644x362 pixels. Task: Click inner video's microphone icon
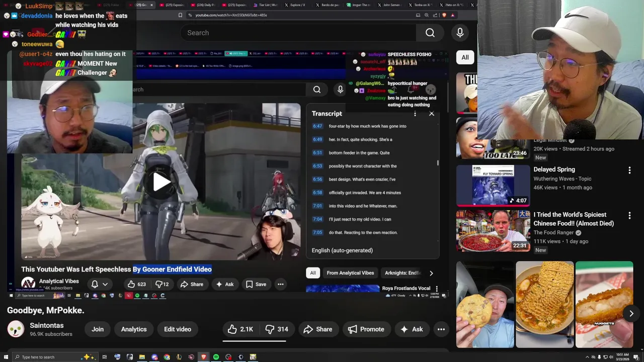340,89
